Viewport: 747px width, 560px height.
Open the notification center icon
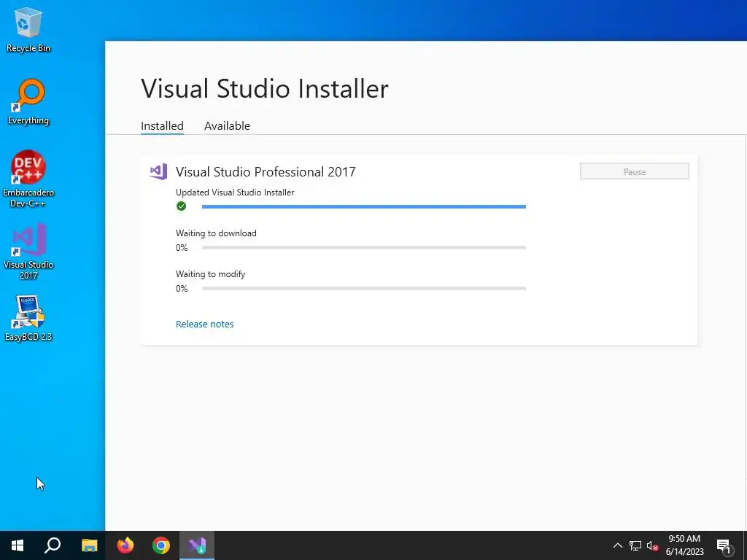pos(724,545)
